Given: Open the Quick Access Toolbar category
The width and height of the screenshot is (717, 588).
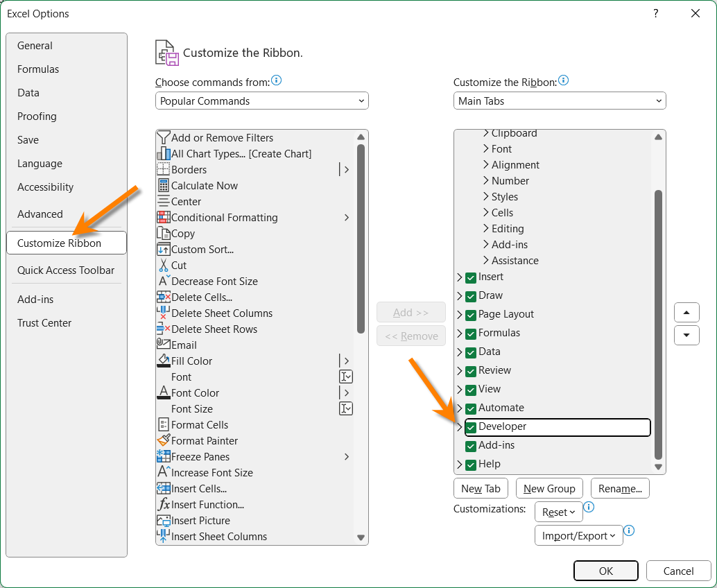Looking at the screenshot, I should pos(66,270).
